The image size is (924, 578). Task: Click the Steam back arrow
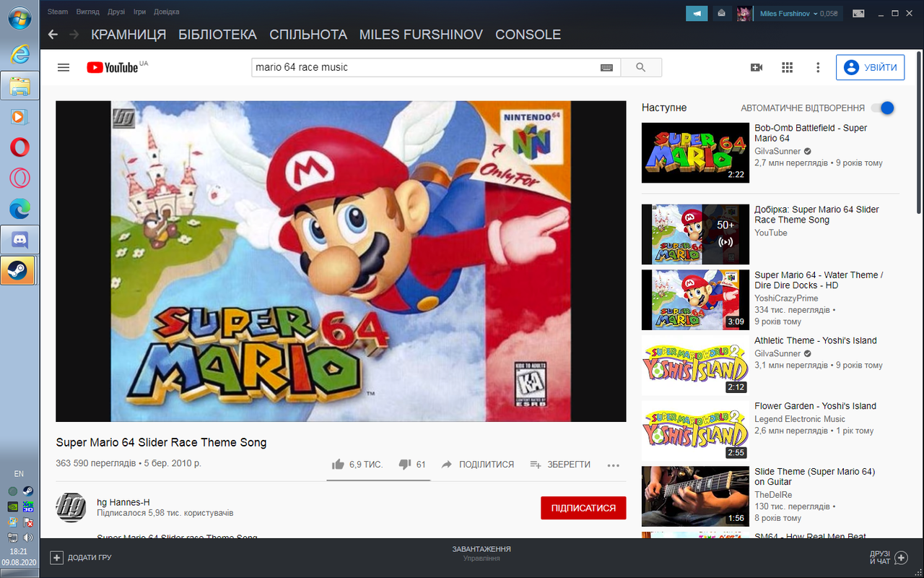pos(53,34)
